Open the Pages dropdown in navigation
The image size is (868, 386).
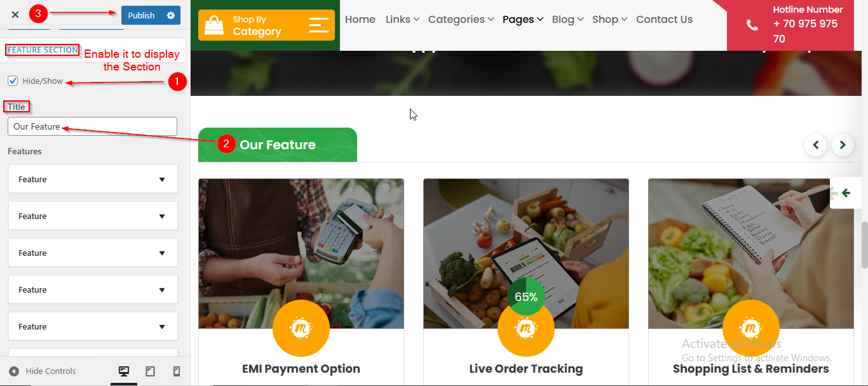pyautogui.click(x=523, y=20)
